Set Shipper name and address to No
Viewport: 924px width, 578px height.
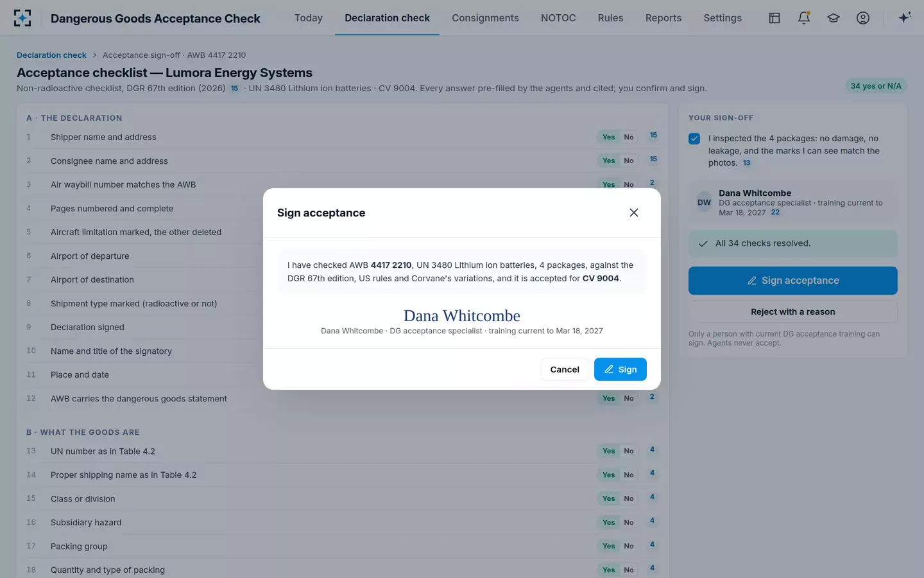[629, 137]
